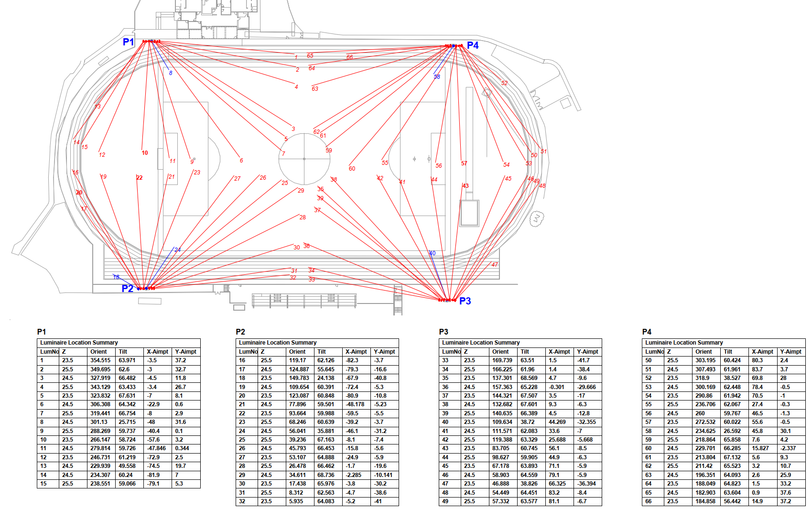The height and width of the screenshot is (520, 812).
Task: Click the P4 heading above its table
Action: (x=647, y=332)
